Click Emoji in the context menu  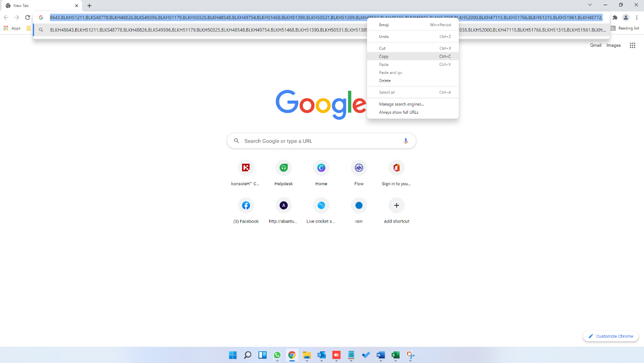point(413,25)
